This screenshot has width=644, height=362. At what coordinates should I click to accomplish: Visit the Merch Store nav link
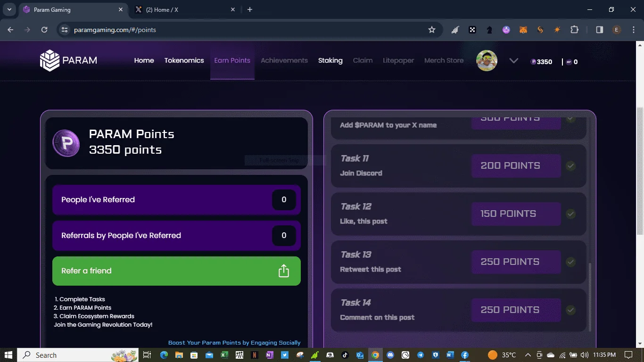pos(444,60)
